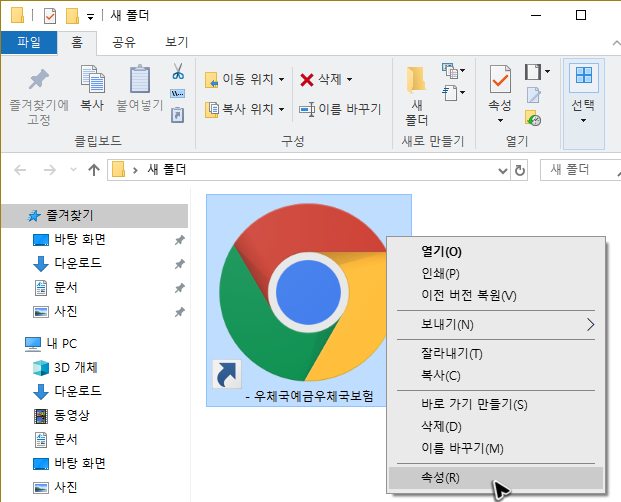Open the Customize Quick Access Toolbar arrow
This screenshot has width=621, height=502.
(x=91, y=17)
